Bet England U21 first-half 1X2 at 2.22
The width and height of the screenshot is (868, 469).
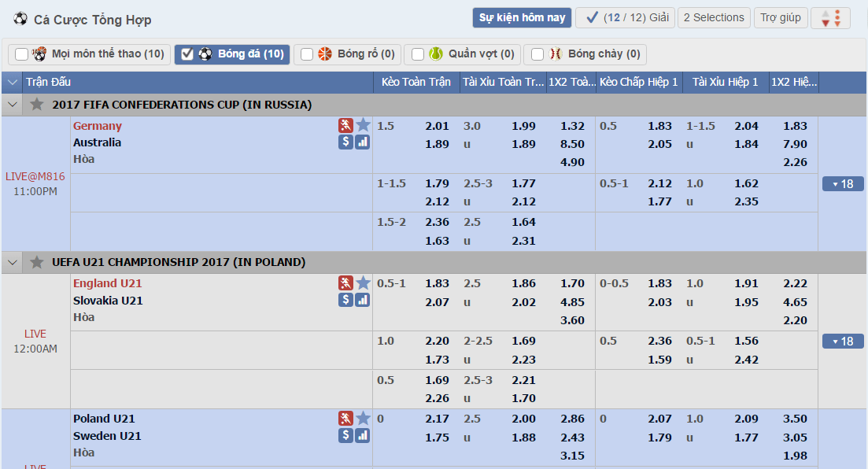point(795,283)
